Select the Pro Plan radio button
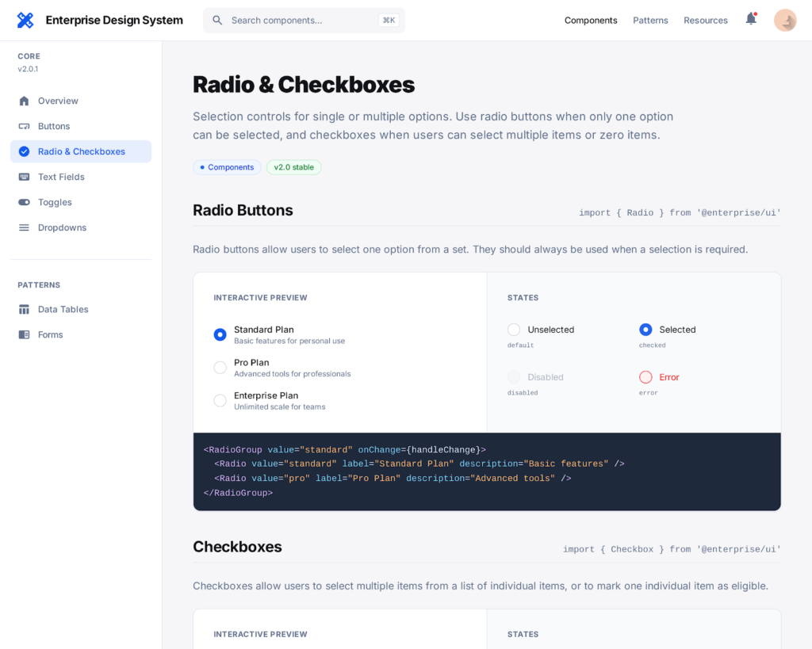 pos(220,368)
